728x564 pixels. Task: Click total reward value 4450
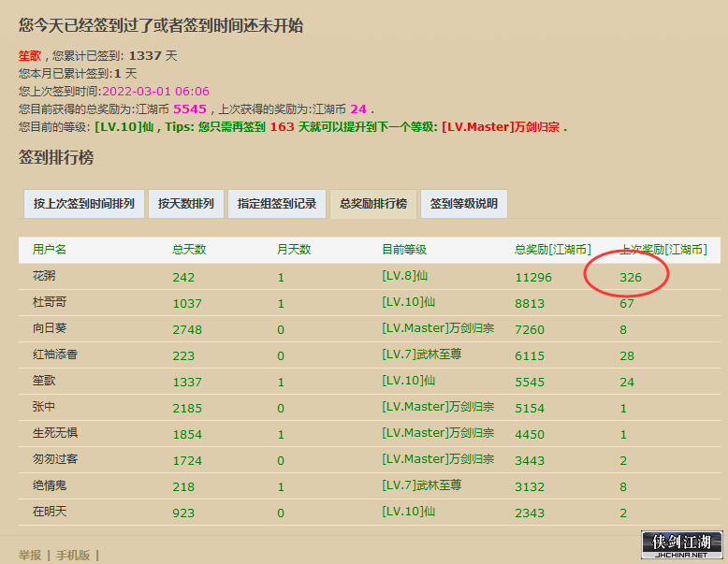pyautogui.click(x=530, y=435)
